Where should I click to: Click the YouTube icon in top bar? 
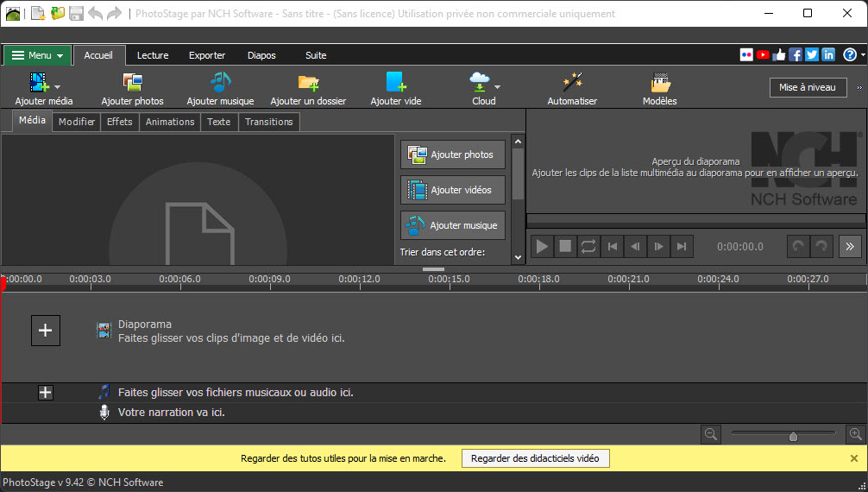(763, 55)
